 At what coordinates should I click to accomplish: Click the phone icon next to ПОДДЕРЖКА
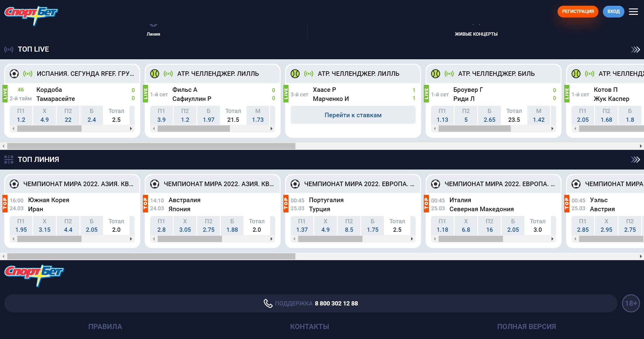point(268,303)
